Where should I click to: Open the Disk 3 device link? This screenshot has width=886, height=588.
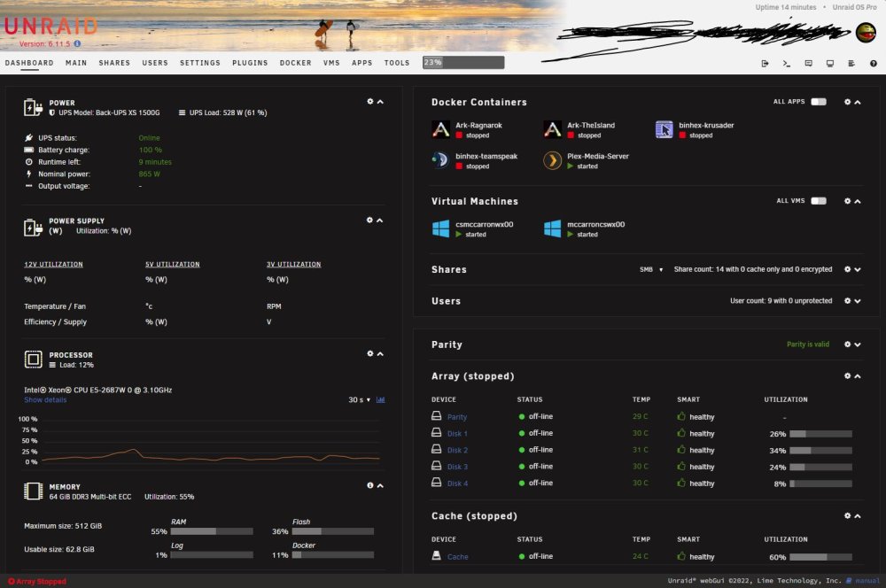point(457,468)
